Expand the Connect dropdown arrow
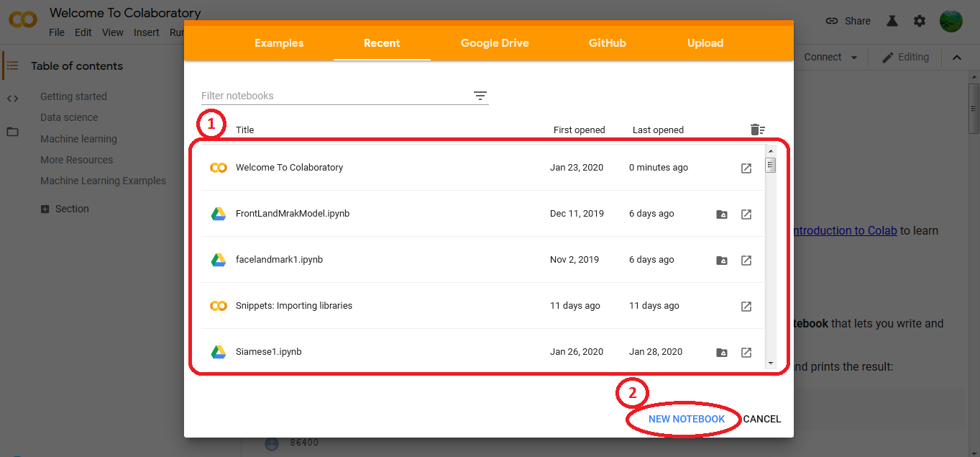The height and width of the screenshot is (457, 980). click(854, 58)
